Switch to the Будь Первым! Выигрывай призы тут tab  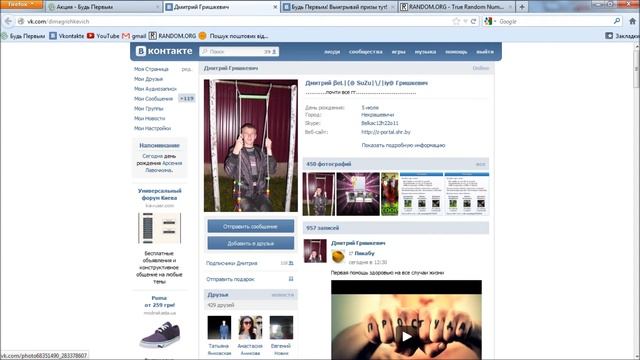pyautogui.click(x=339, y=7)
